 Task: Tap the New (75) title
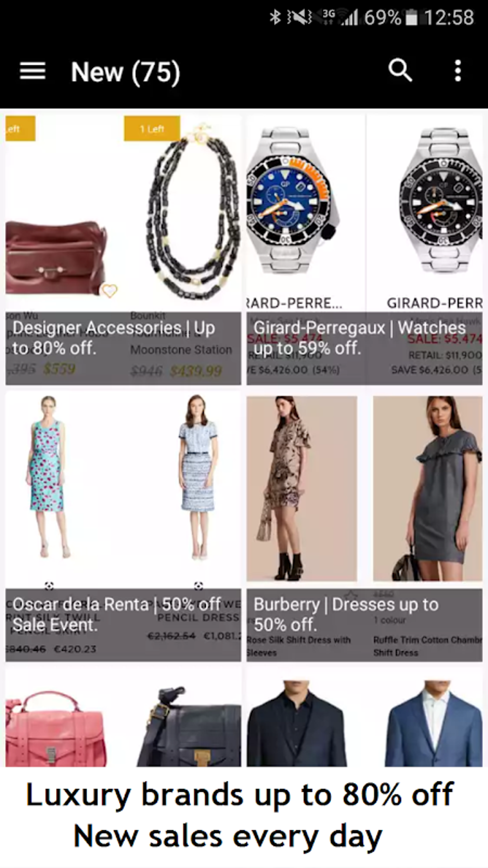click(125, 72)
